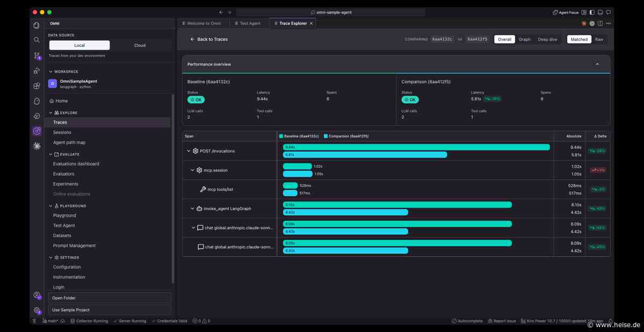This screenshot has width=644, height=332.
Task: Click the wrench icon of mcp tools/list
Action: click(x=203, y=189)
